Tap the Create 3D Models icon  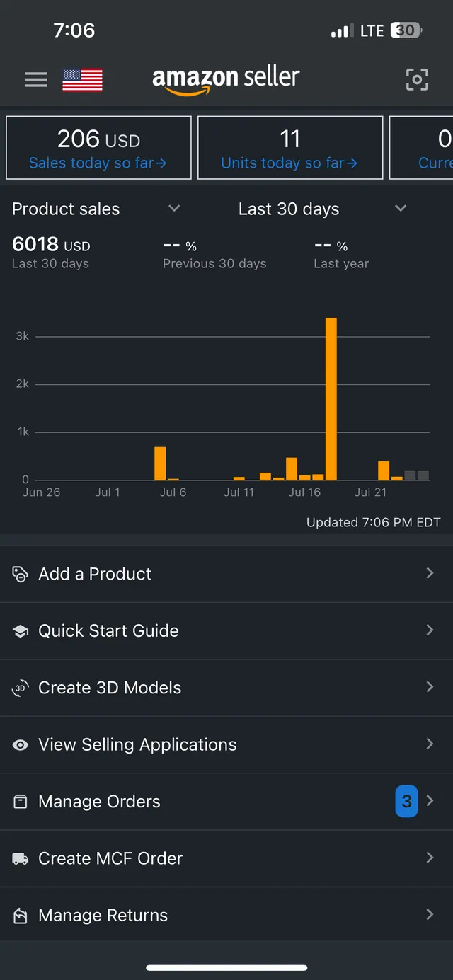point(21,688)
